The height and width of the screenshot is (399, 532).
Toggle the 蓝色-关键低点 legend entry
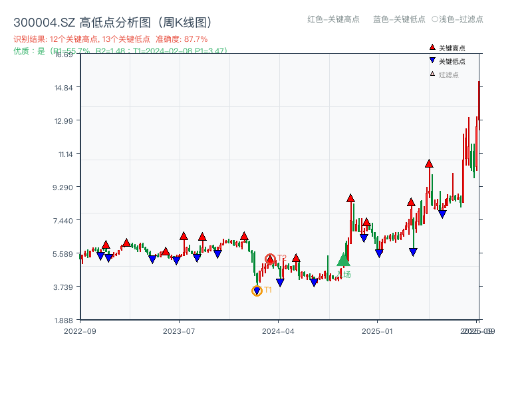tap(399, 19)
